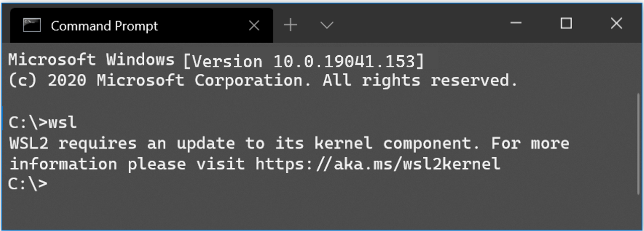The width and height of the screenshot is (644, 231).
Task: Open a new tab with plus button
Action: click(x=291, y=25)
